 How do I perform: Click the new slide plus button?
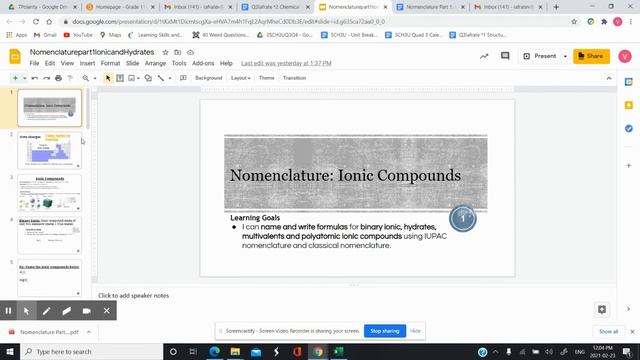15,78
